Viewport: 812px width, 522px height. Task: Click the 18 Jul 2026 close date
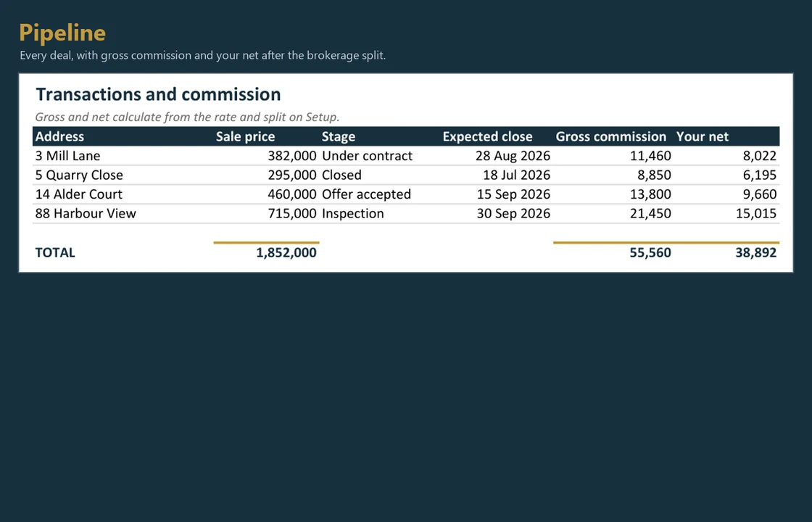516,175
